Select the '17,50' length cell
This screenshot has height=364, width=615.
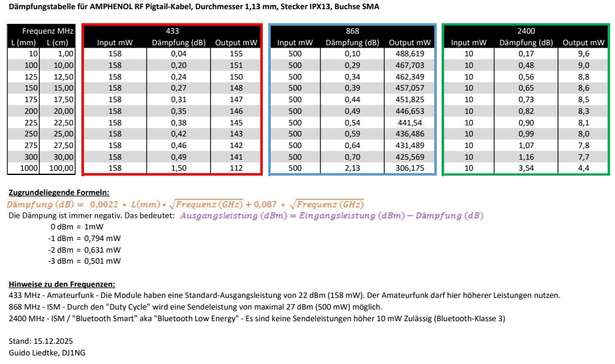[x=64, y=100]
